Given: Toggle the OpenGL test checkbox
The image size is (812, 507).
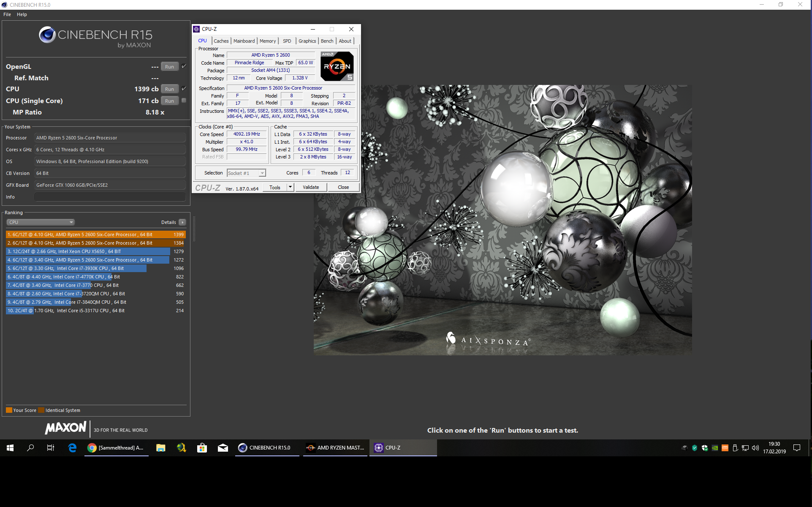Looking at the screenshot, I should (184, 66).
